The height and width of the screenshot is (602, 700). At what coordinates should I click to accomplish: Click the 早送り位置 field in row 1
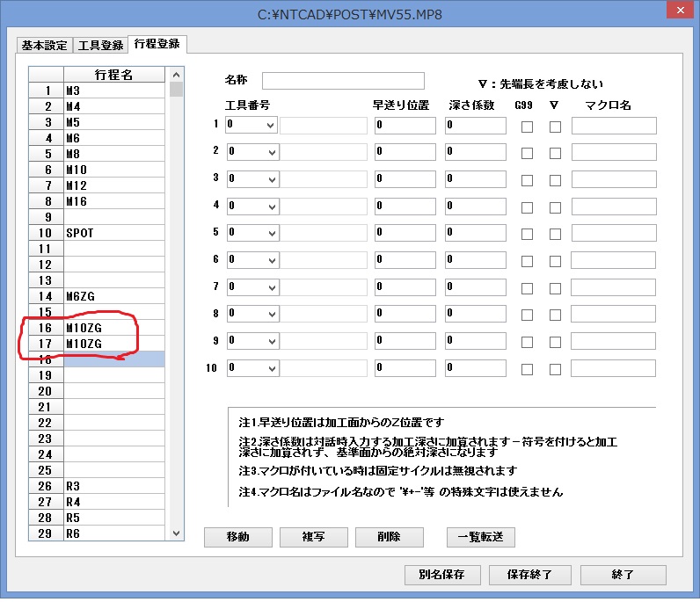(x=405, y=126)
